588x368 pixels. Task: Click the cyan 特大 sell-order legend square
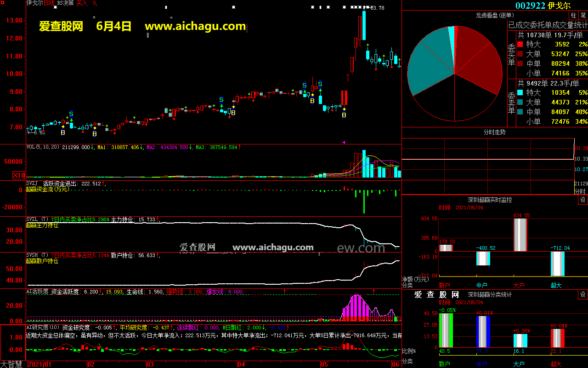(520, 92)
